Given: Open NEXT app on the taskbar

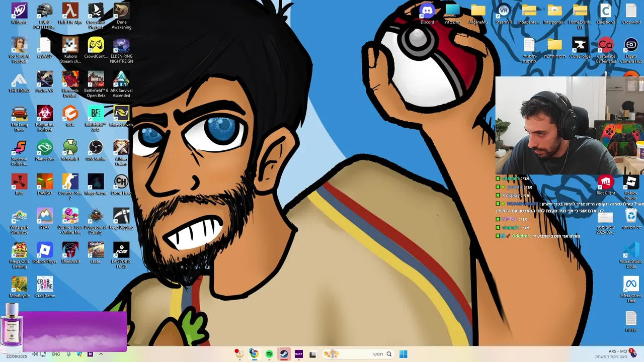Looking at the screenshot, I should click(x=298, y=354).
